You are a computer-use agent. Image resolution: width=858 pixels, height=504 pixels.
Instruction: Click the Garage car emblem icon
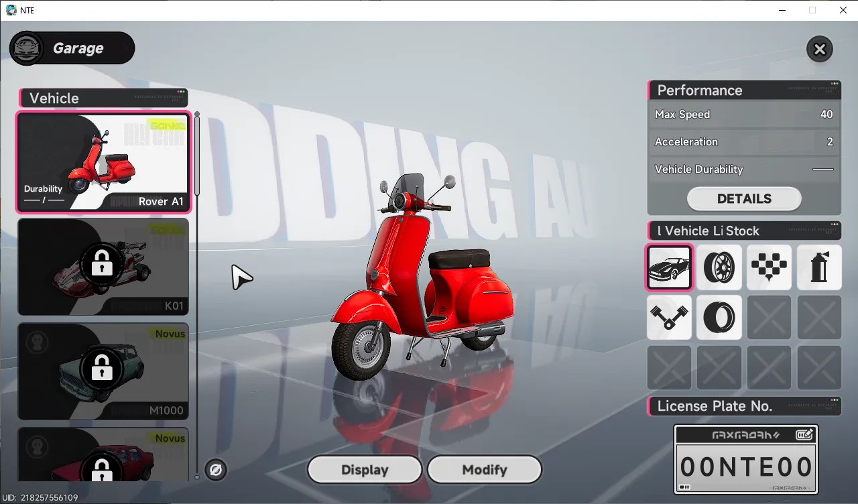27,48
